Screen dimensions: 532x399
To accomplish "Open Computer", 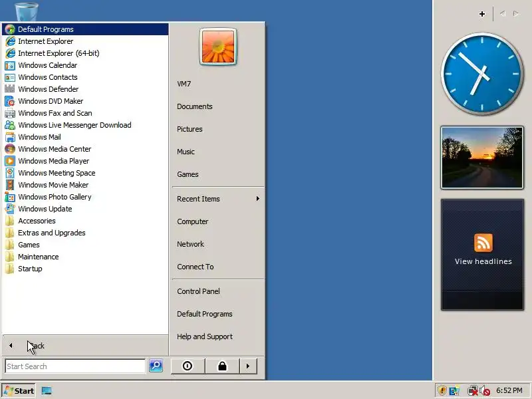I will point(217,221).
